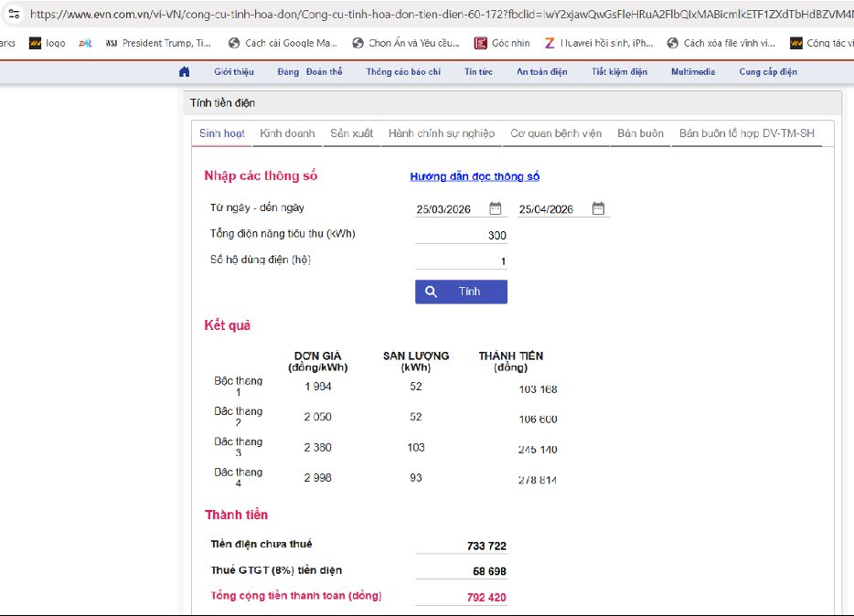Select the 'Cơ quan bệnh viện' tab

click(x=556, y=133)
